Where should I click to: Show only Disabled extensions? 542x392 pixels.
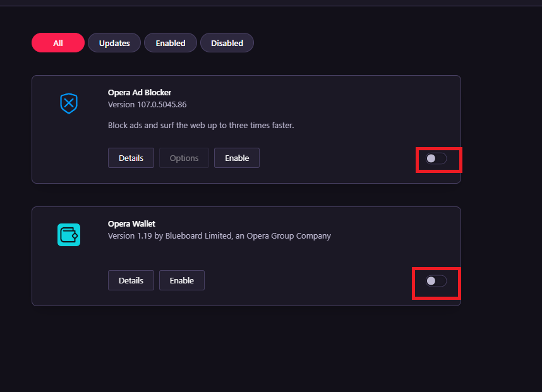(x=227, y=43)
